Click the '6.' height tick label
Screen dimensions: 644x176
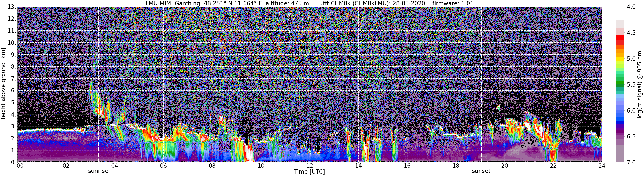tap(13, 91)
